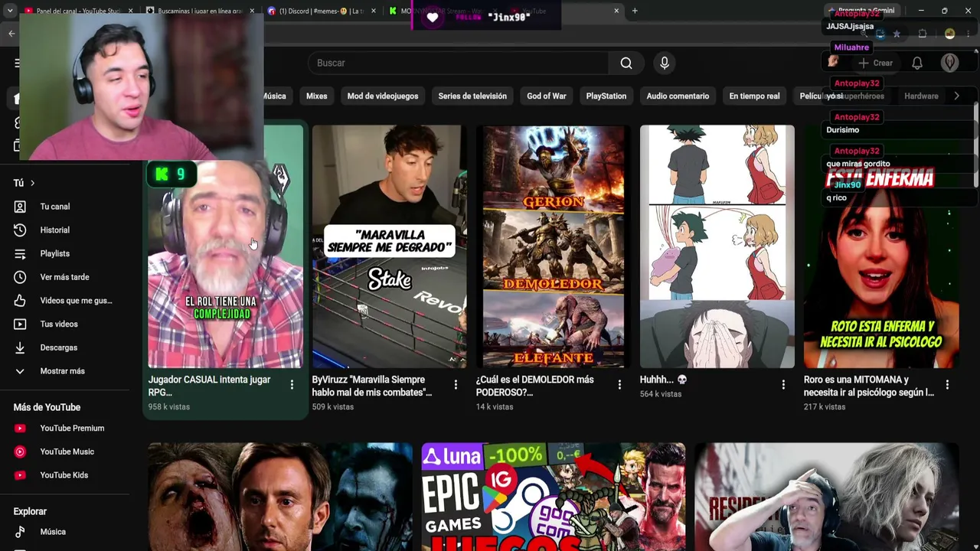Select the Series de televisión chip
Image resolution: width=980 pixels, height=551 pixels.
(x=472, y=96)
